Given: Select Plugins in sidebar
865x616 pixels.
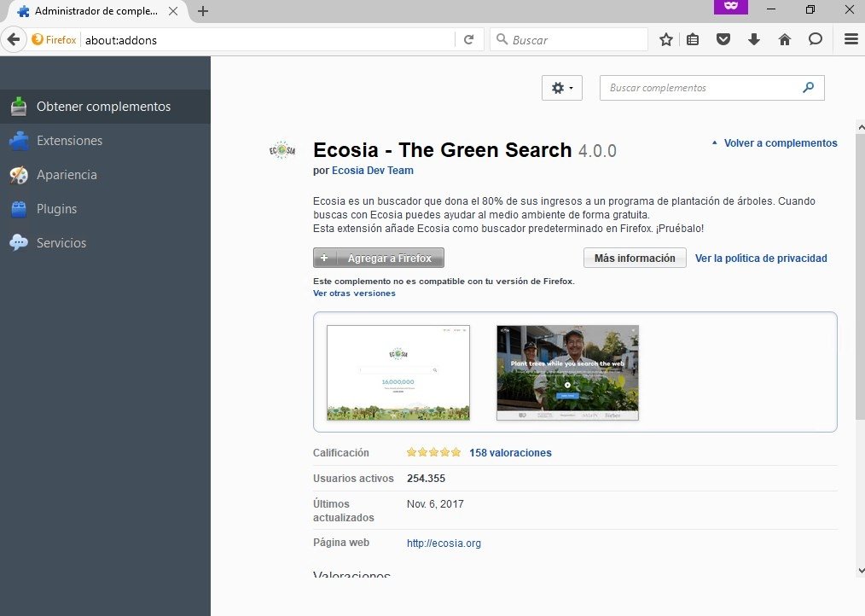Looking at the screenshot, I should point(105,209).
